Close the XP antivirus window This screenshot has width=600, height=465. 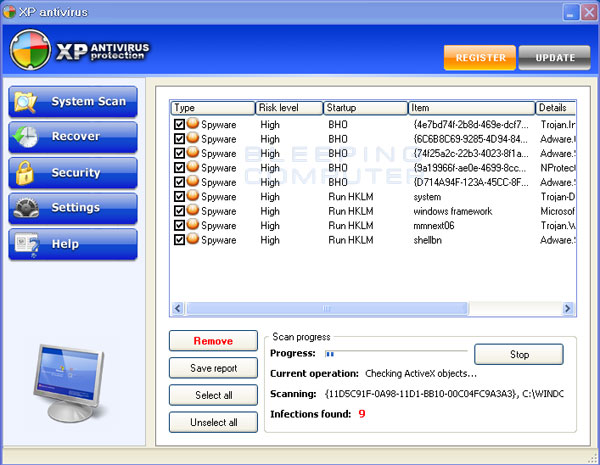(589, 13)
